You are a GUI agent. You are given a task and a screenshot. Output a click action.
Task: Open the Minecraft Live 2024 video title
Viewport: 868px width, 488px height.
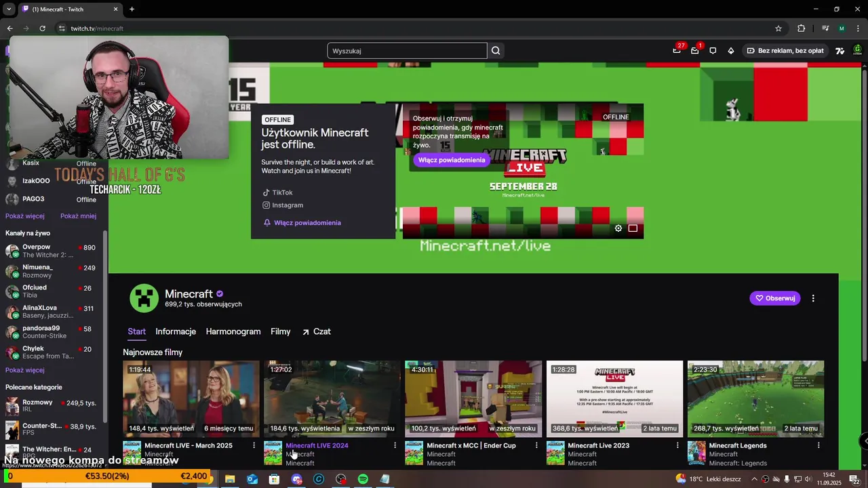click(x=317, y=445)
